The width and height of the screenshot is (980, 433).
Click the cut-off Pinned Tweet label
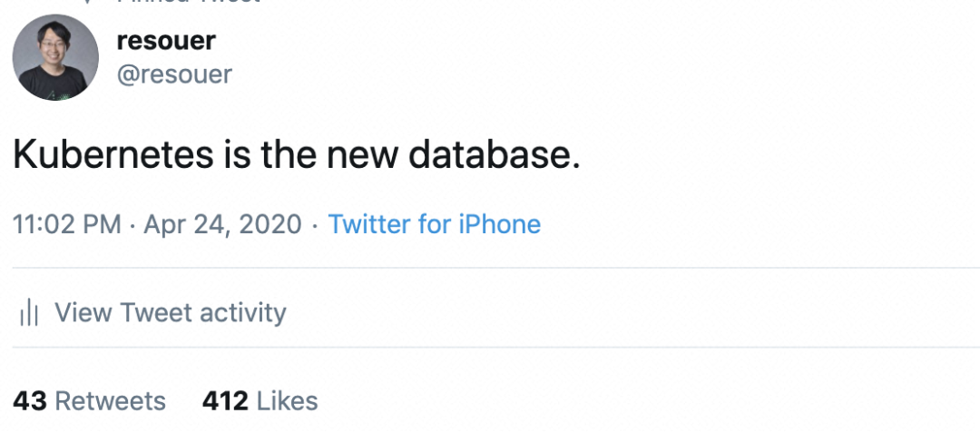pos(181,3)
